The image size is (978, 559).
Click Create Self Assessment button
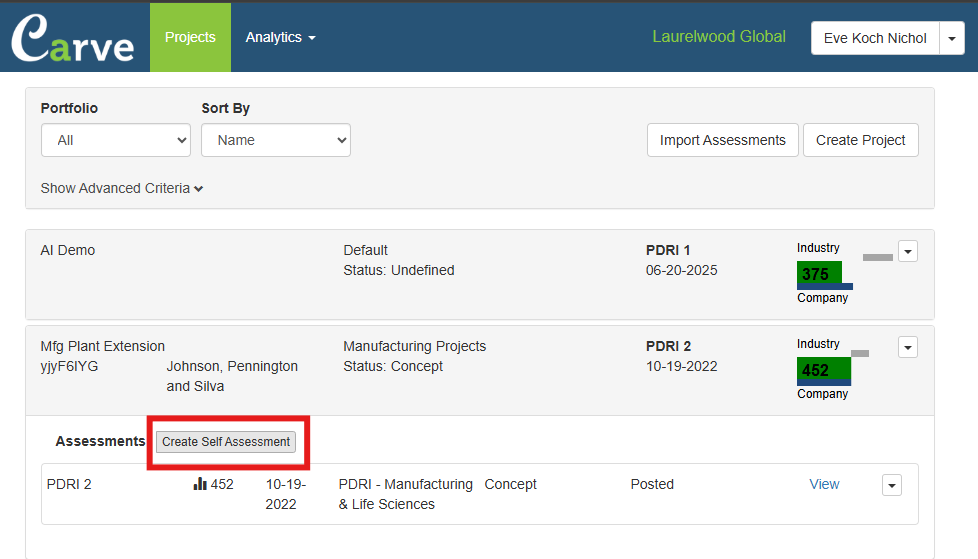click(226, 442)
